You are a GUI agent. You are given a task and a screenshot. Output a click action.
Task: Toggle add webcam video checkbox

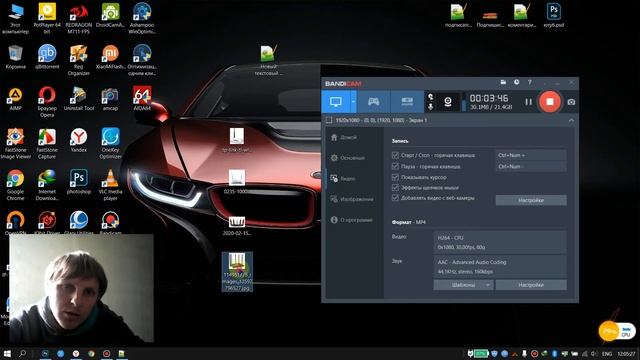pos(395,198)
